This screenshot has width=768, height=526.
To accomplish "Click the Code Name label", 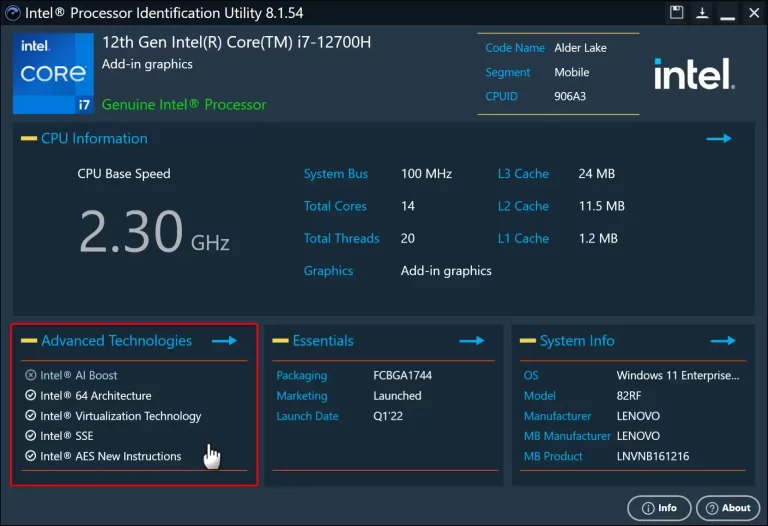I will tap(515, 48).
